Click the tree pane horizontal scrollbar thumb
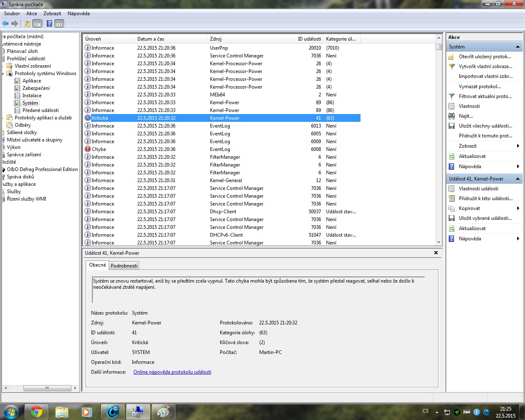 pos(47,388)
